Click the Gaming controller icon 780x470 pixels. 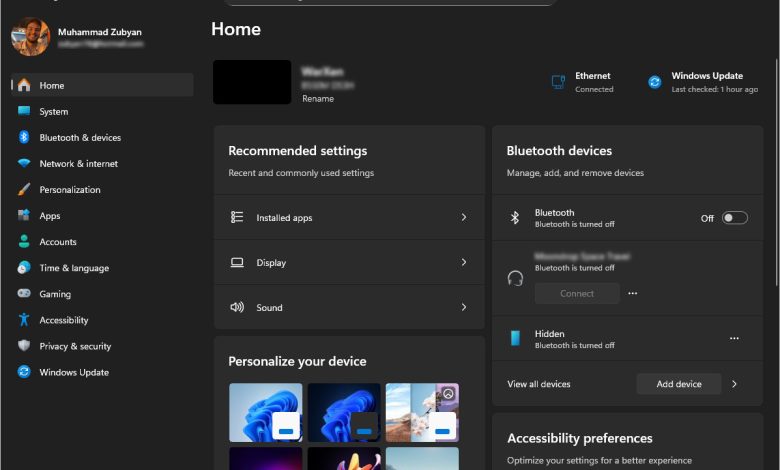24,293
